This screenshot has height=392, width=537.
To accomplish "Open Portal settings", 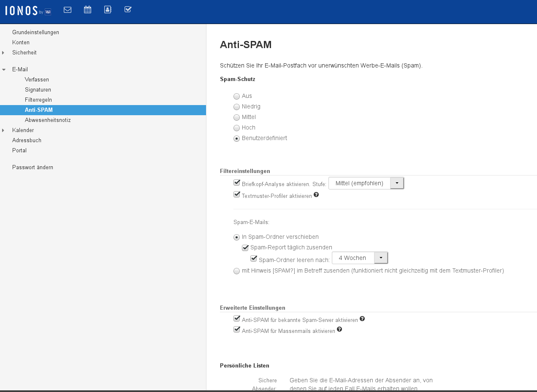I will (19, 150).
